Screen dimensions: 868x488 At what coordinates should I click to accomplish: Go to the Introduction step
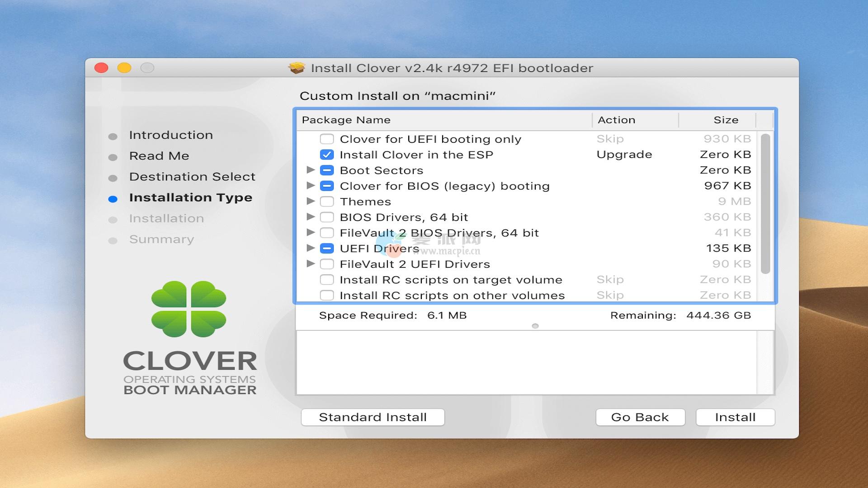click(171, 135)
